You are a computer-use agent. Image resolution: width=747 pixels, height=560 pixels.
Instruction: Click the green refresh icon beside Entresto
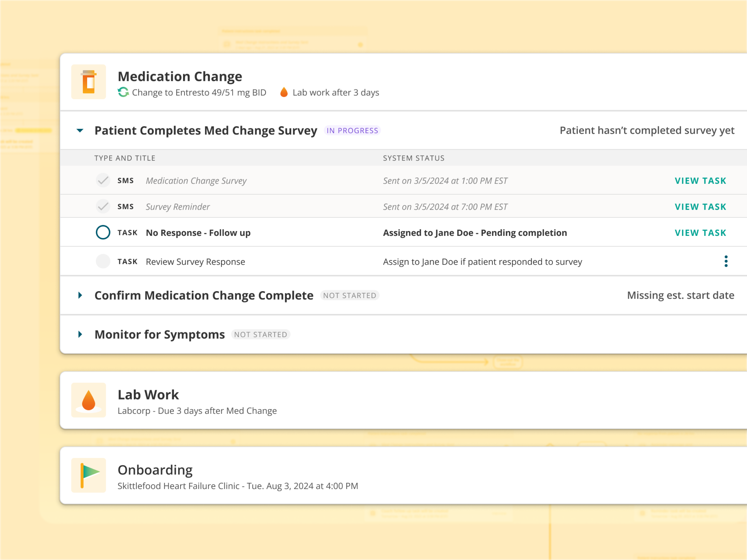pos(123,92)
